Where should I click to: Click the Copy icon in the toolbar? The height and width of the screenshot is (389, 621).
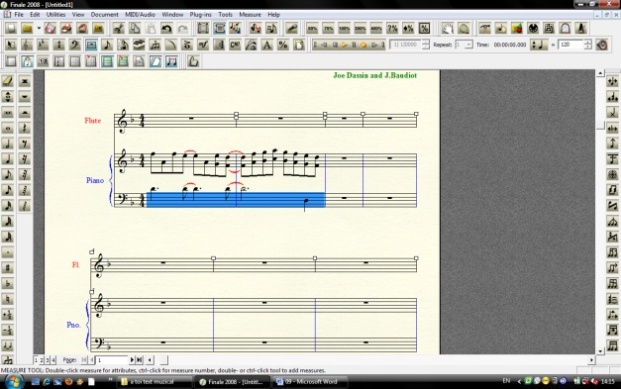pyautogui.click(x=135, y=28)
